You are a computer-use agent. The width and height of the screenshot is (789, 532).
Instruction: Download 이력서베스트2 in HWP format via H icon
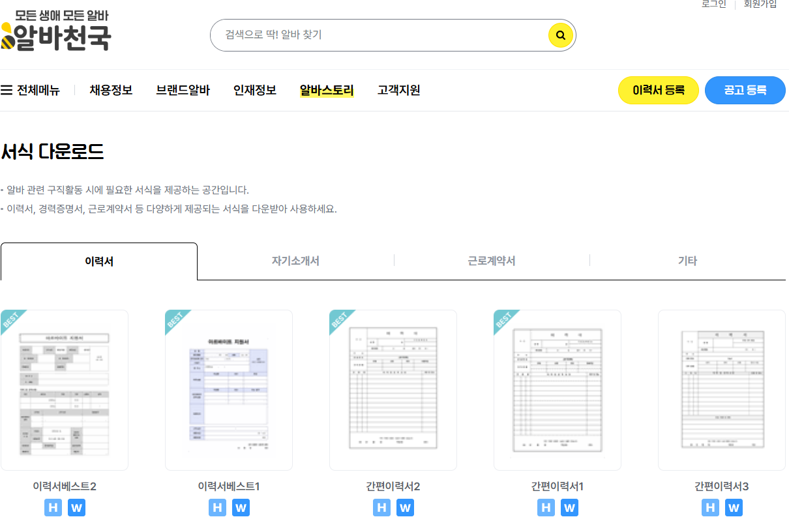53,507
